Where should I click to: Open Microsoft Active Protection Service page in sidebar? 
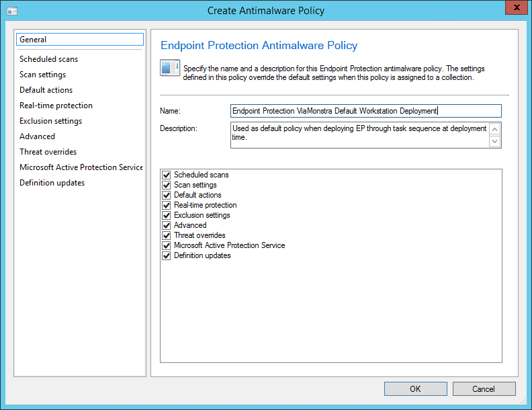[81, 167]
